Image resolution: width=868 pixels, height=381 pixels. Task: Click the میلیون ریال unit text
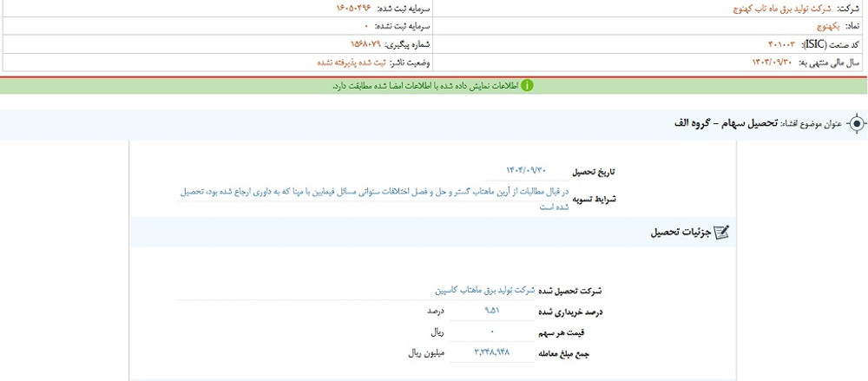(x=427, y=352)
